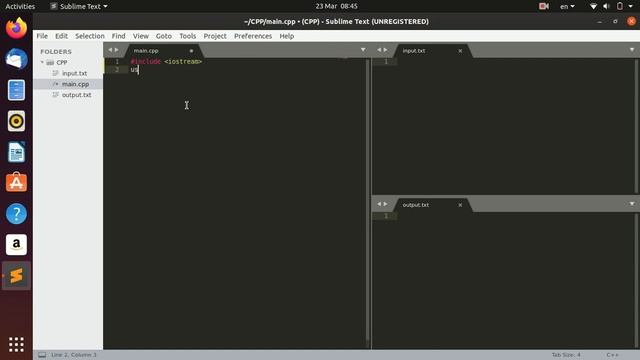This screenshot has height=360, width=640.
Task: Launch LibreOffice Writer from the dock
Action: coord(16,152)
